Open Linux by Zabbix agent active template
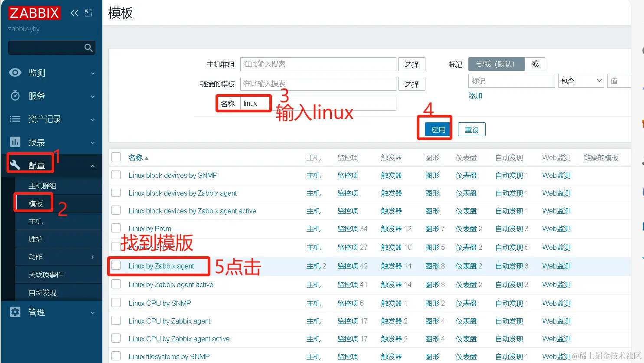Image resolution: width=644 pixels, height=363 pixels. click(171, 285)
